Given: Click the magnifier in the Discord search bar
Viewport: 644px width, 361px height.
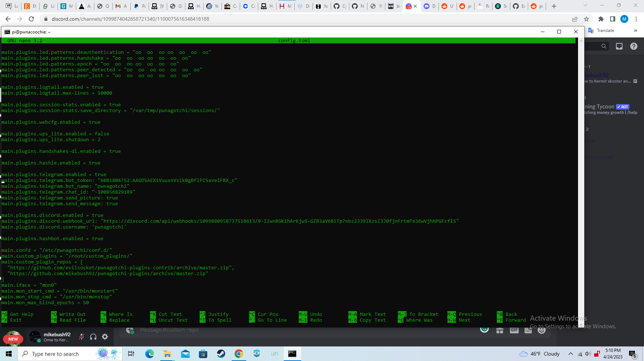Looking at the screenshot, I should coord(604,46).
